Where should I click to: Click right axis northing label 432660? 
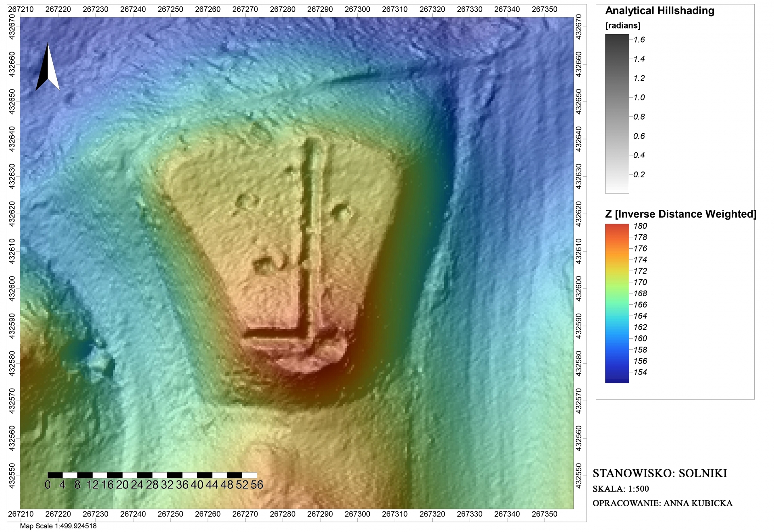click(x=578, y=64)
